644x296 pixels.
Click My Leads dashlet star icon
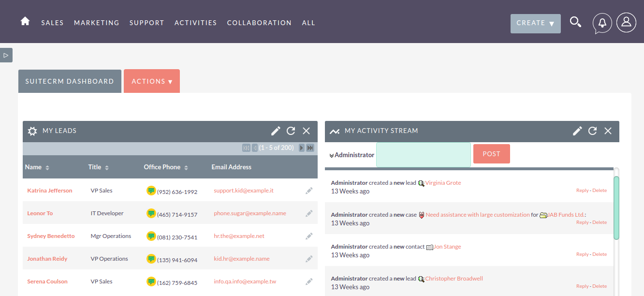pos(32,131)
